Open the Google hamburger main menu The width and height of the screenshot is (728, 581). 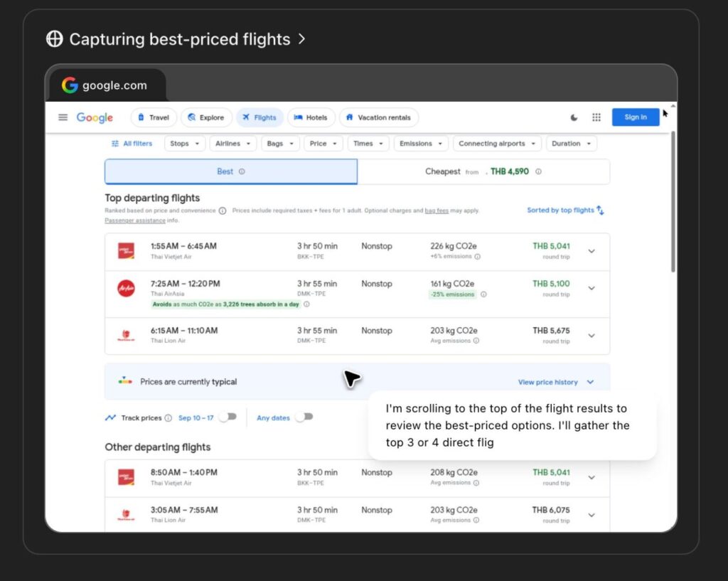click(x=63, y=117)
